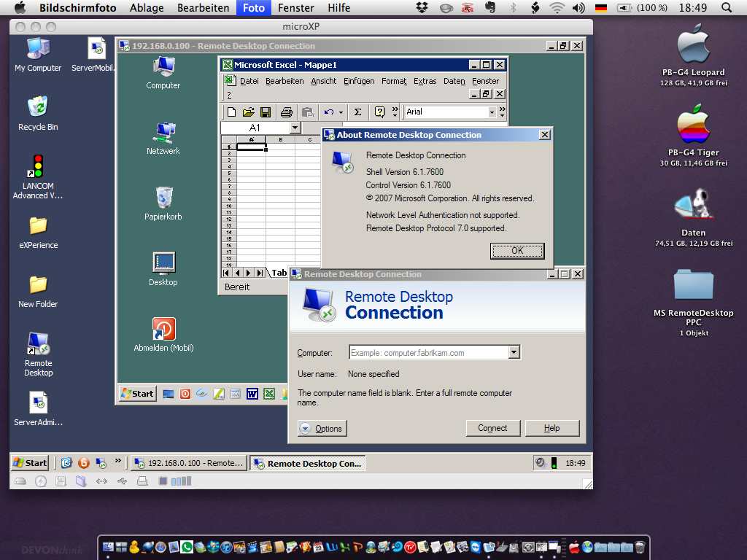Open the Bearbeiten menu in Excel
Viewport: 747px width, 560px height.
285,81
